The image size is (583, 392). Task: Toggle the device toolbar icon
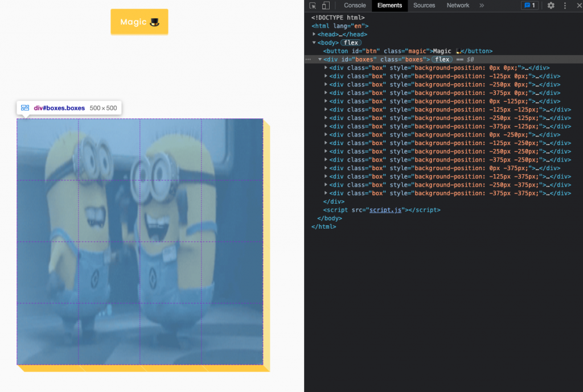coord(326,6)
